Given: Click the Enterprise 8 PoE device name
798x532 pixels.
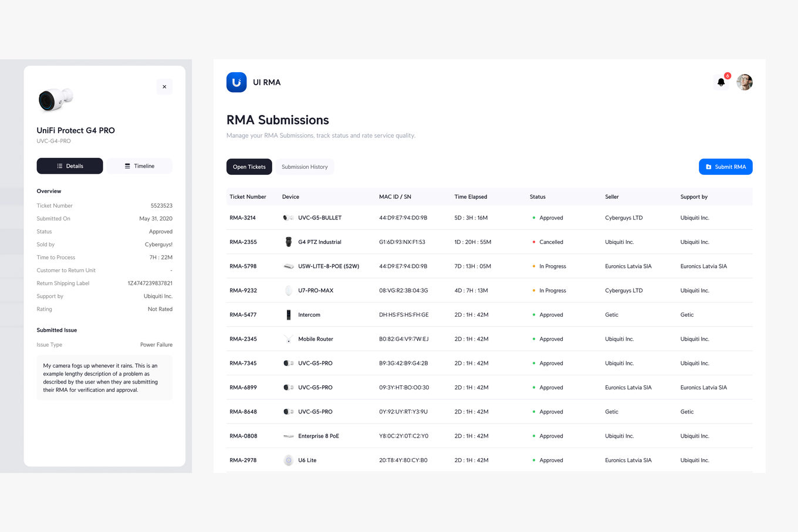Looking at the screenshot, I should pos(319,436).
